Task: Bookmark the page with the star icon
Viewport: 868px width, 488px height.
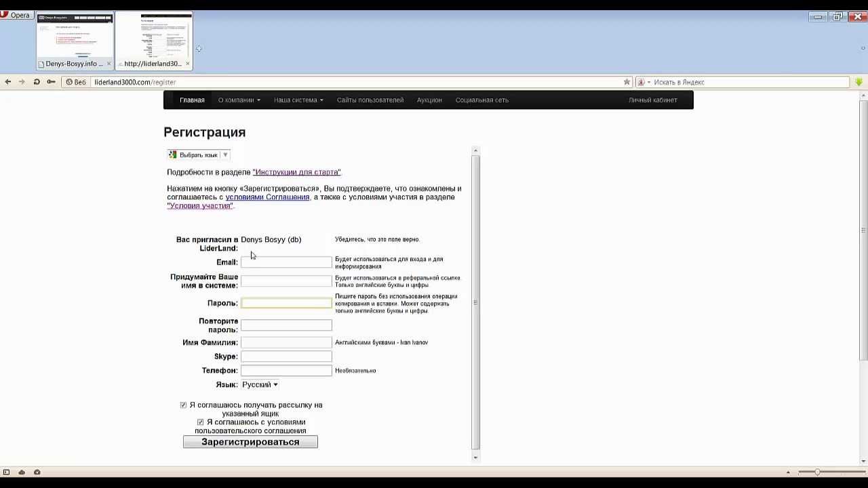Action: tap(627, 82)
